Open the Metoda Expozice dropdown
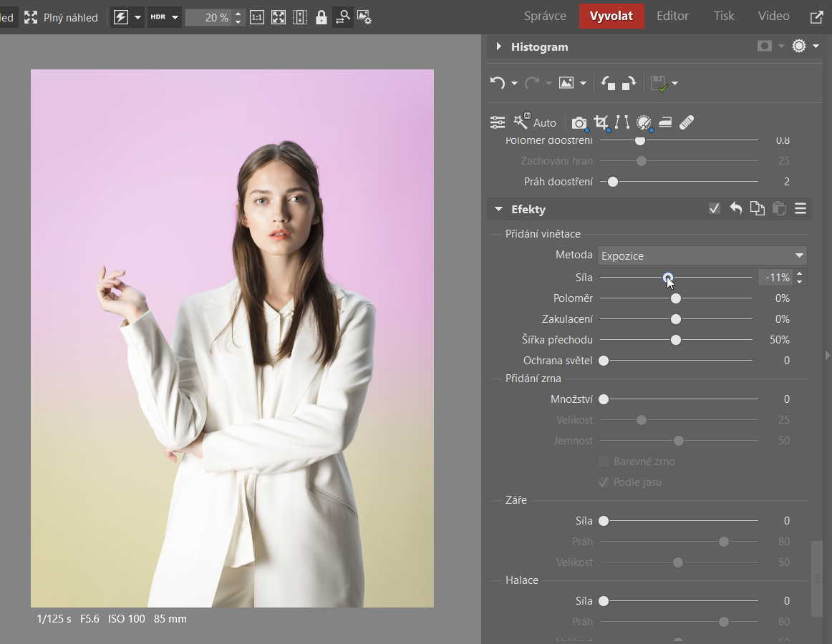 coord(702,255)
